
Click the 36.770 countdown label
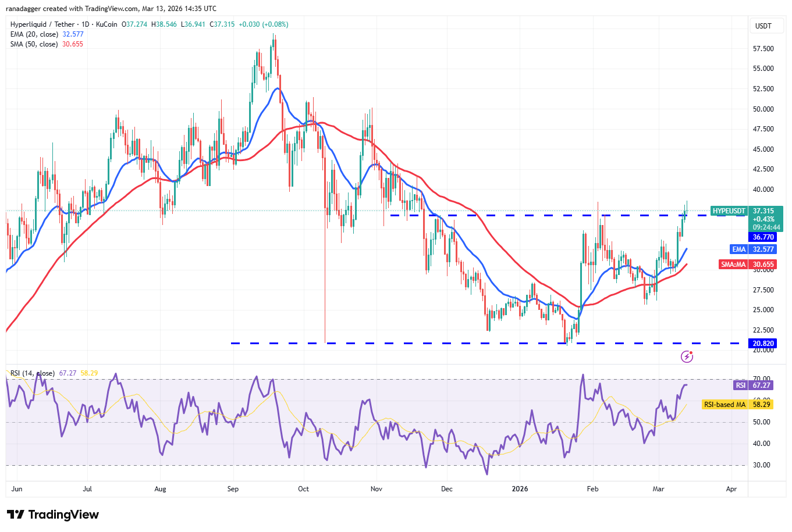coord(762,237)
